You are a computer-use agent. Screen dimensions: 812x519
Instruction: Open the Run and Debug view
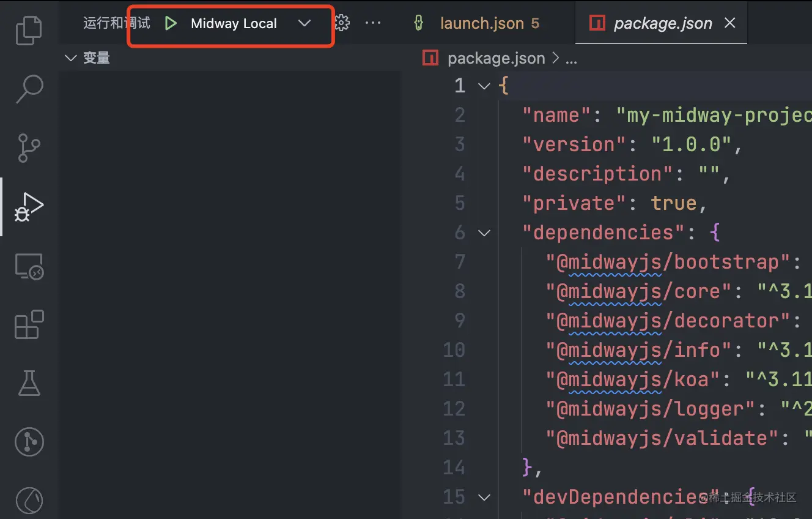click(29, 207)
